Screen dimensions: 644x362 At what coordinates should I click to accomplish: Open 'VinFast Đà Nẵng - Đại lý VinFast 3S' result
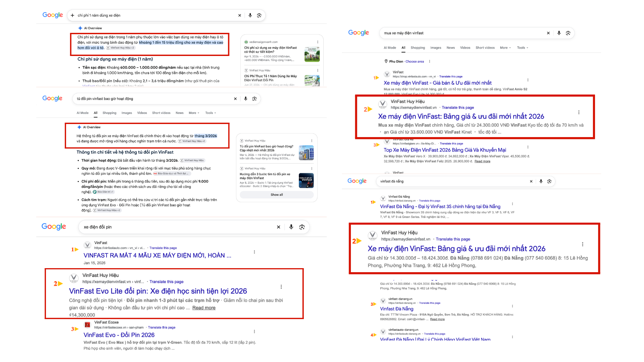[x=440, y=206]
